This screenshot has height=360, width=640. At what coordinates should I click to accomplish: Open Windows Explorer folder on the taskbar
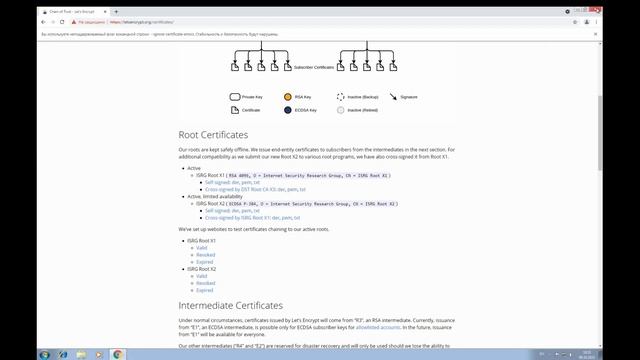(x=81, y=354)
